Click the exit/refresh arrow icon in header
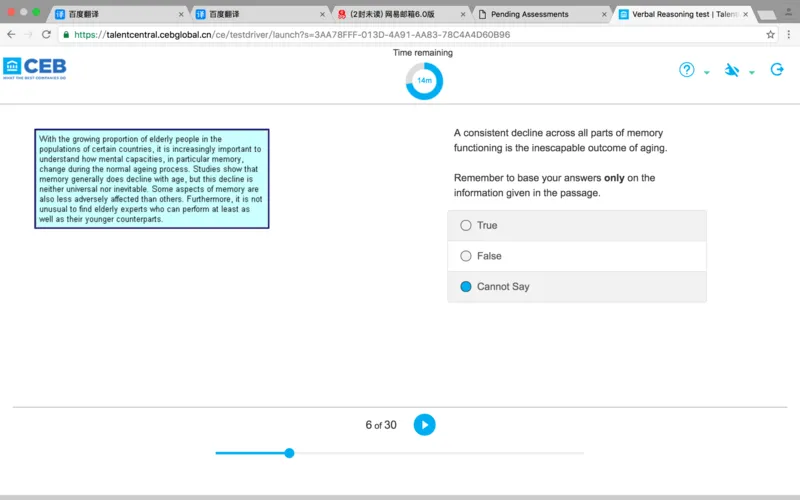The height and width of the screenshot is (500, 800). 777,70
